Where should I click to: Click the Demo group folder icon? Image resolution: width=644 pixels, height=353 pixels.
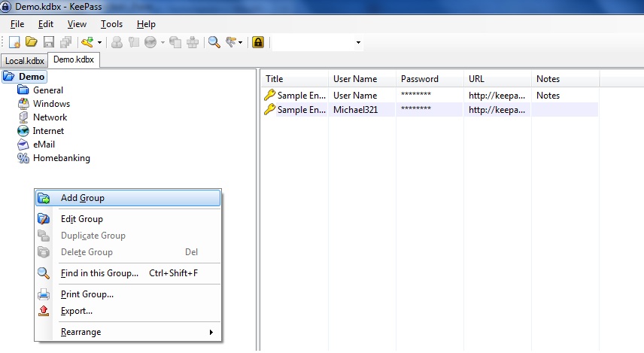click(8, 77)
